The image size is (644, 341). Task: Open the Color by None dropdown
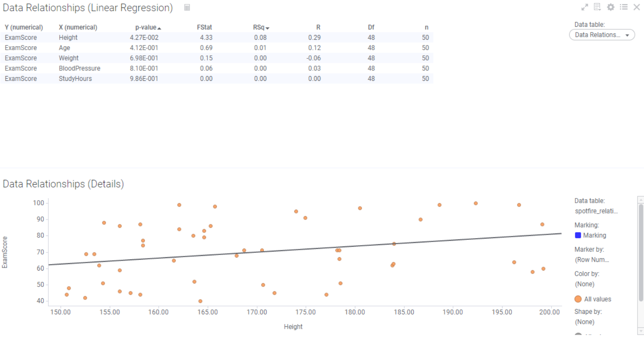coord(585,284)
